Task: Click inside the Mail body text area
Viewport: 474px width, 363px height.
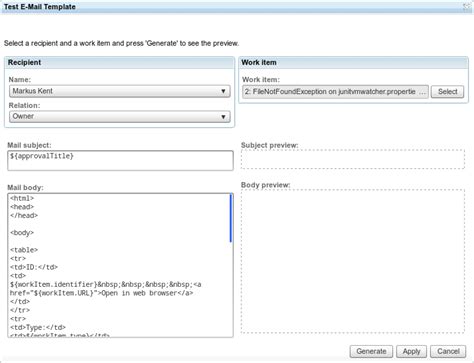Action: (120, 265)
